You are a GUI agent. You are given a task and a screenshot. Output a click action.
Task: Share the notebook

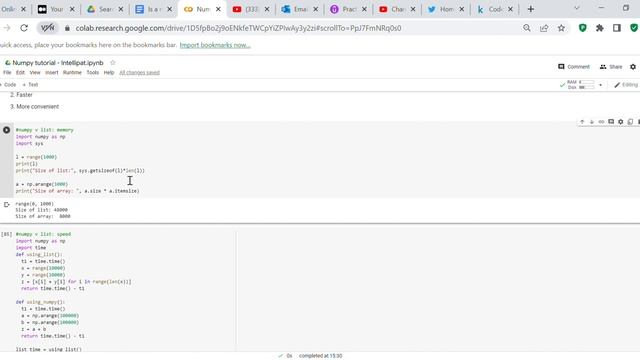[611, 67]
